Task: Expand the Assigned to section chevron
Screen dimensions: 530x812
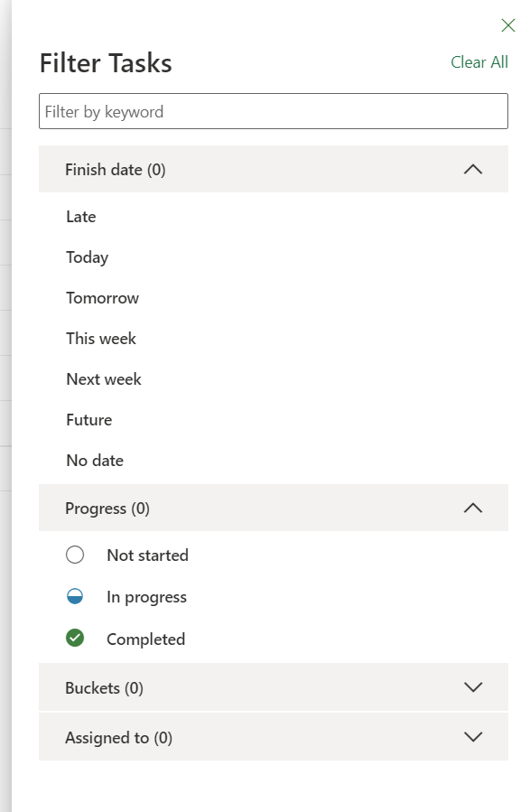Action: point(472,737)
